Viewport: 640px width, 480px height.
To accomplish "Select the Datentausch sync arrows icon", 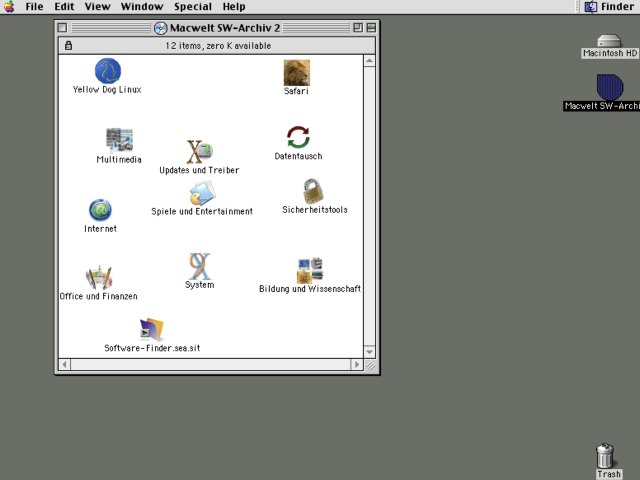I will click(298, 137).
